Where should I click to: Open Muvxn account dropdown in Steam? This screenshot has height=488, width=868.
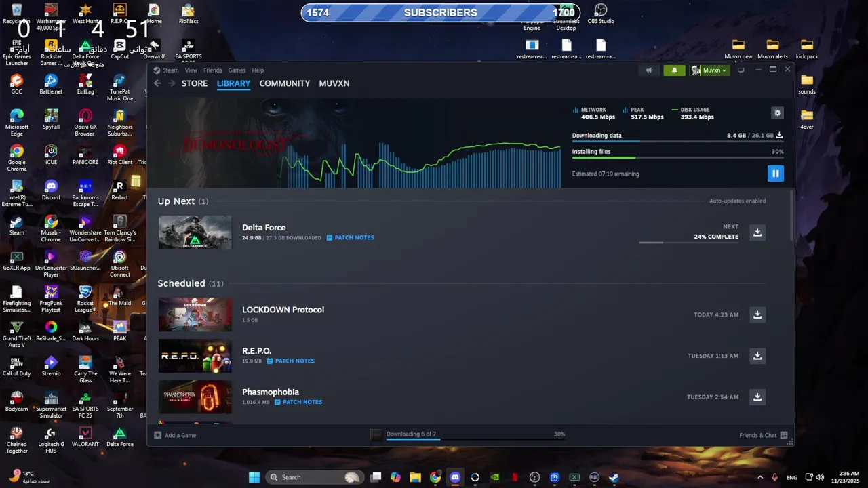[709, 70]
